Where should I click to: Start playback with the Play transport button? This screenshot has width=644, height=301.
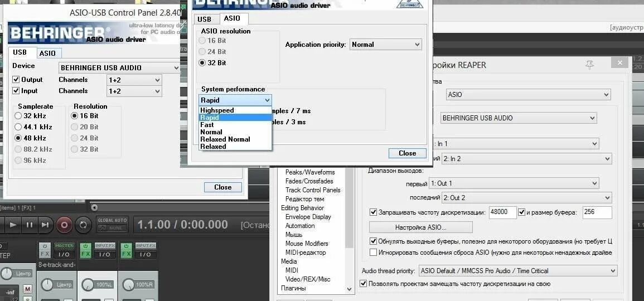coord(13,225)
